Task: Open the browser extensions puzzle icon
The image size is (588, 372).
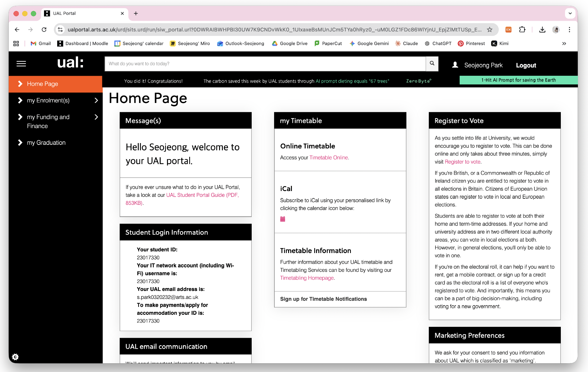Action: 522,30
